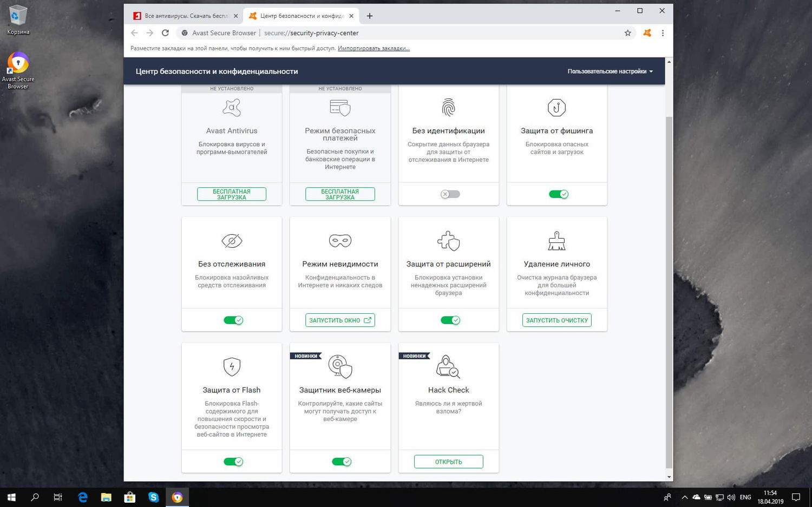Image resolution: width=812 pixels, height=507 pixels.
Task: Click the Avast extension icon beside the address bar
Action: point(646,32)
